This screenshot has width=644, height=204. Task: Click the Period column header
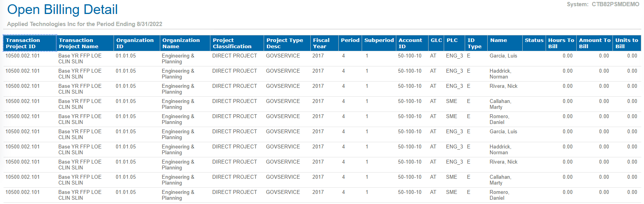click(350, 40)
